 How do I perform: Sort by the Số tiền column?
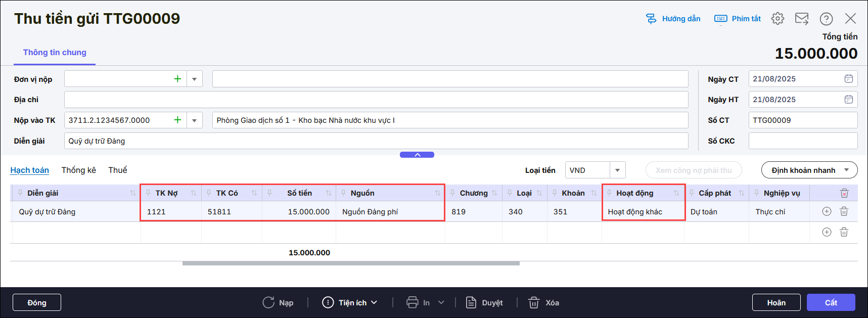click(x=329, y=193)
